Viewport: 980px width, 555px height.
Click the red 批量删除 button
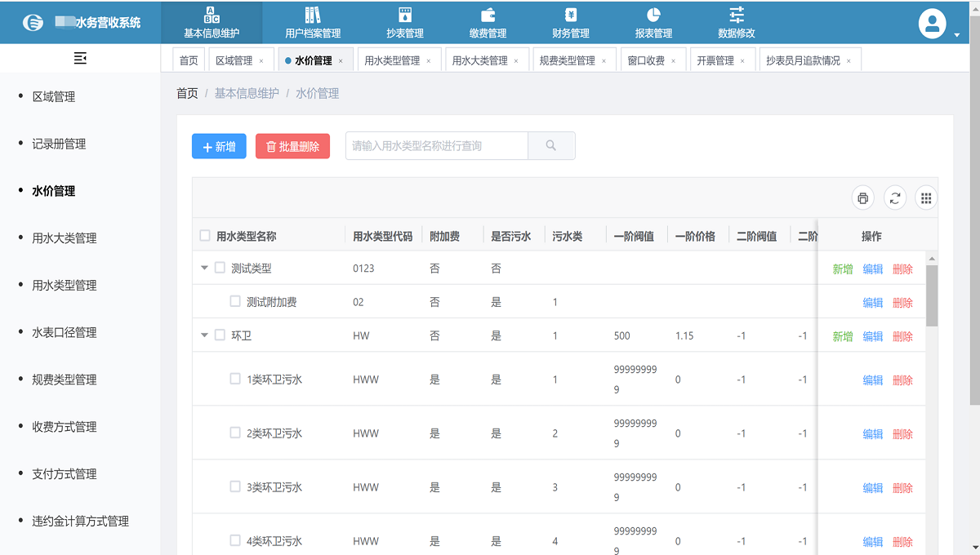click(292, 145)
